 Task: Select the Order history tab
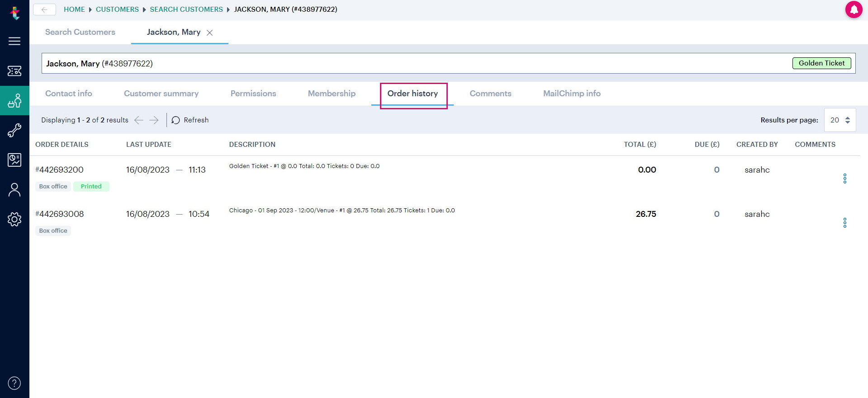coord(413,94)
